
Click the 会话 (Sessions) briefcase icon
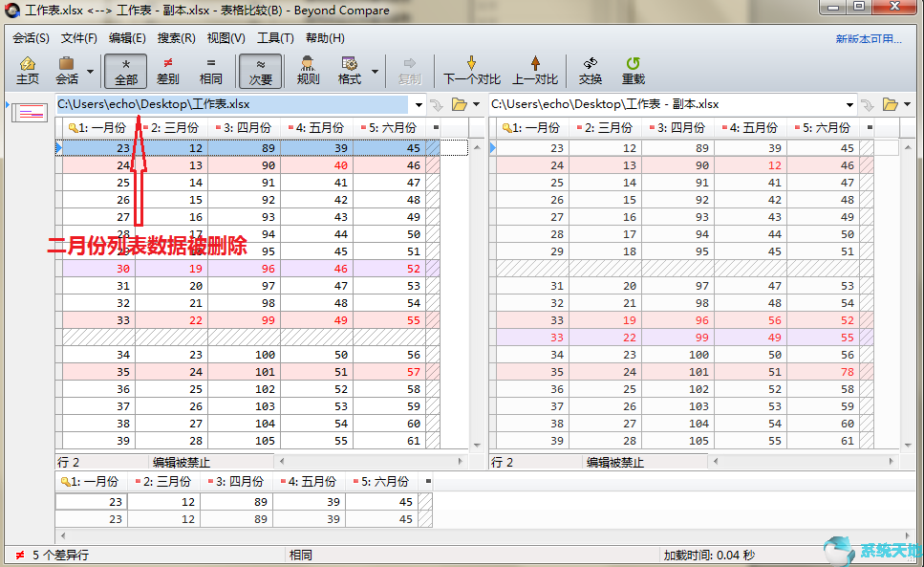point(67,71)
